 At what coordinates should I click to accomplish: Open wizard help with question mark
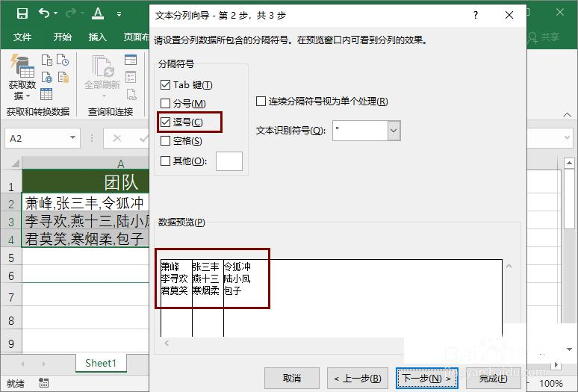point(476,15)
